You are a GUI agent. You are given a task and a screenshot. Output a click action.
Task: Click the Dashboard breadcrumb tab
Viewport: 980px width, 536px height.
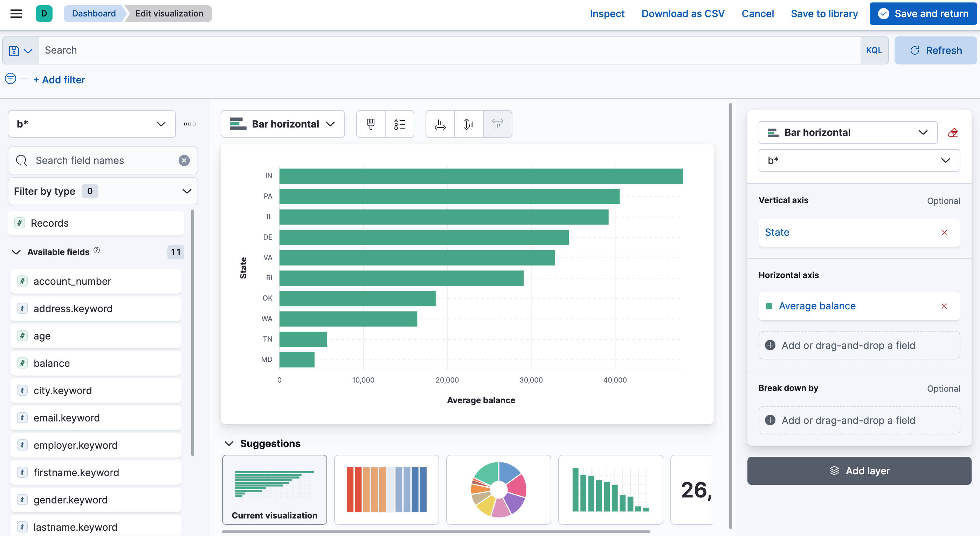coord(94,13)
